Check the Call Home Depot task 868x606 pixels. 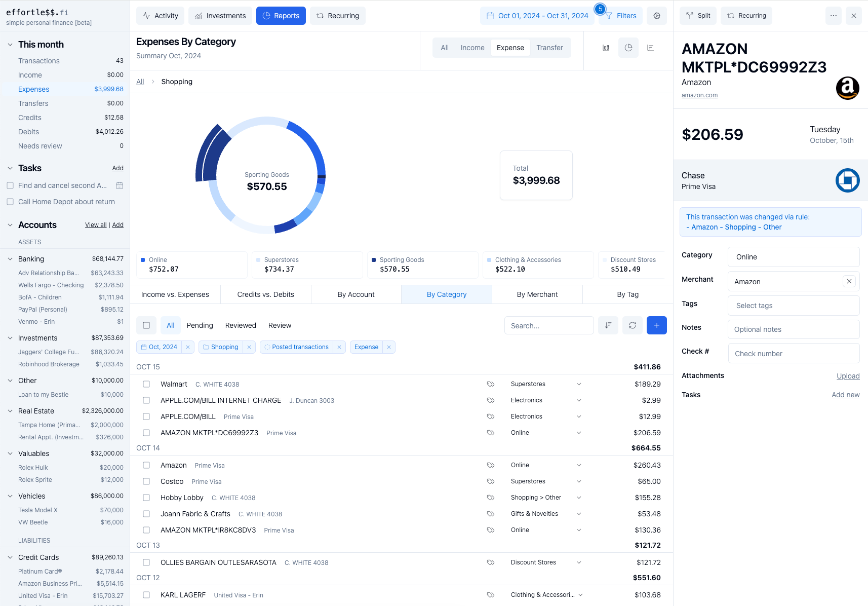click(x=10, y=202)
